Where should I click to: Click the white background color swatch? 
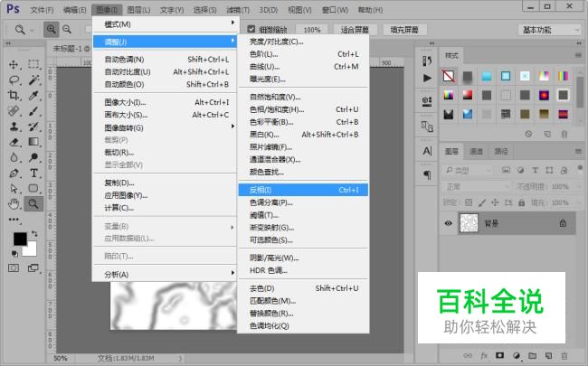(x=32, y=249)
